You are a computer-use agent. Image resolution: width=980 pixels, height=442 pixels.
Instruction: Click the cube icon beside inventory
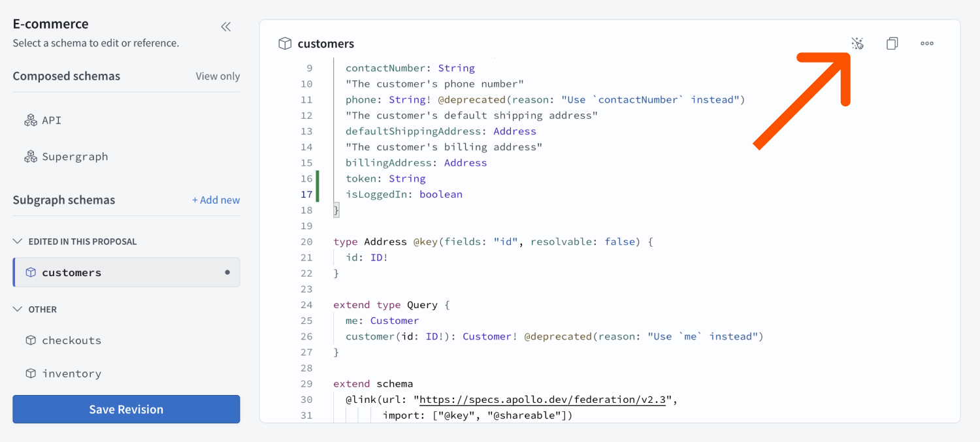click(x=30, y=373)
